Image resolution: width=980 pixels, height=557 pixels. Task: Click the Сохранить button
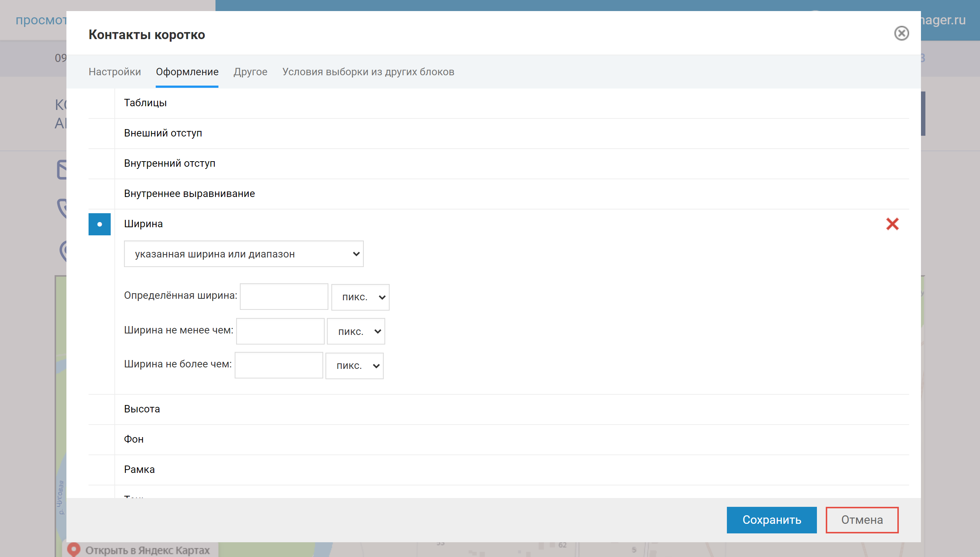click(x=772, y=520)
